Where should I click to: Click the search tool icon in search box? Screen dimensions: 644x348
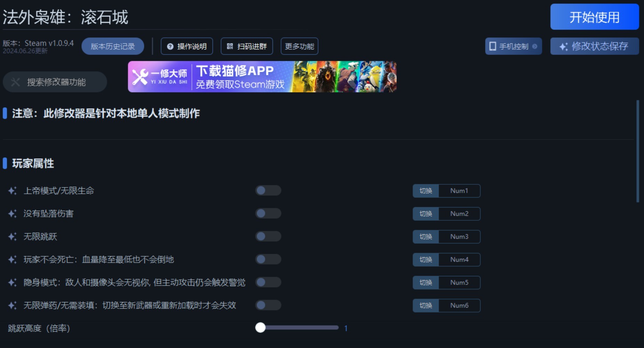(15, 82)
